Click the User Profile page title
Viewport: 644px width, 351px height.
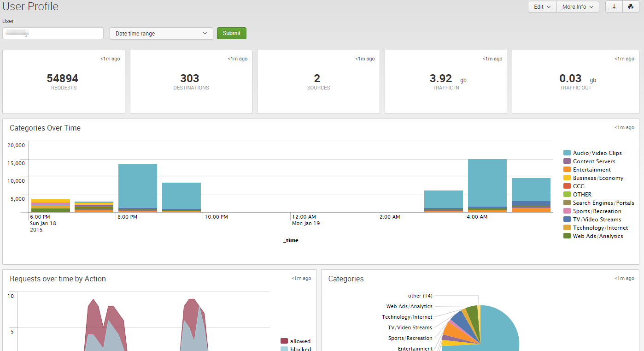[30, 6]
